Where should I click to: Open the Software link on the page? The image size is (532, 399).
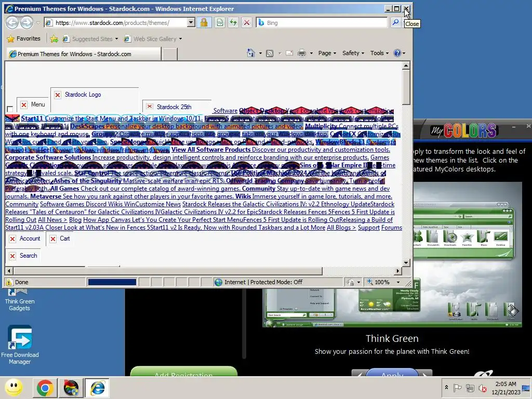(225, 111)
